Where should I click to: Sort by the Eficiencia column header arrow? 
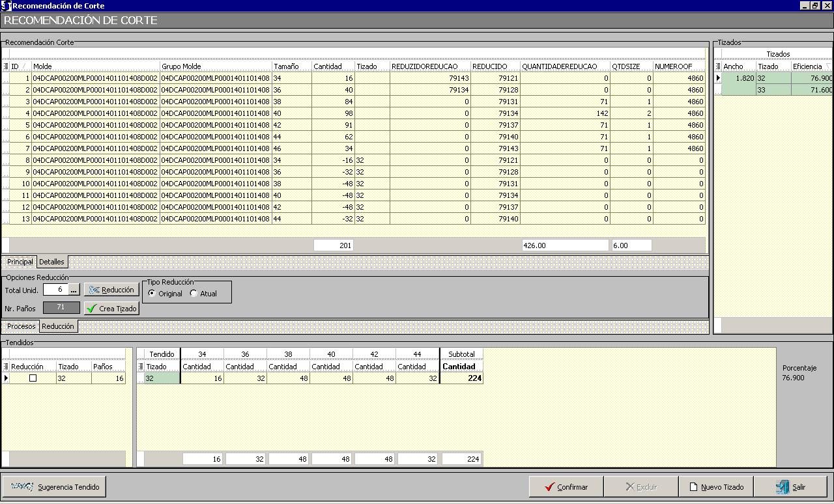coord(828,66)
